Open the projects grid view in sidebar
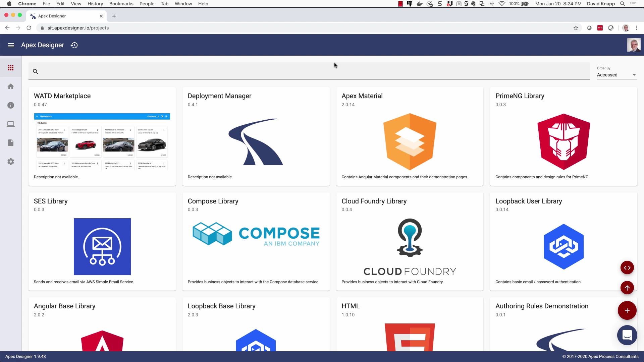Screen dimensions: 644x362 pyautogui.click(x=11, y=67)
